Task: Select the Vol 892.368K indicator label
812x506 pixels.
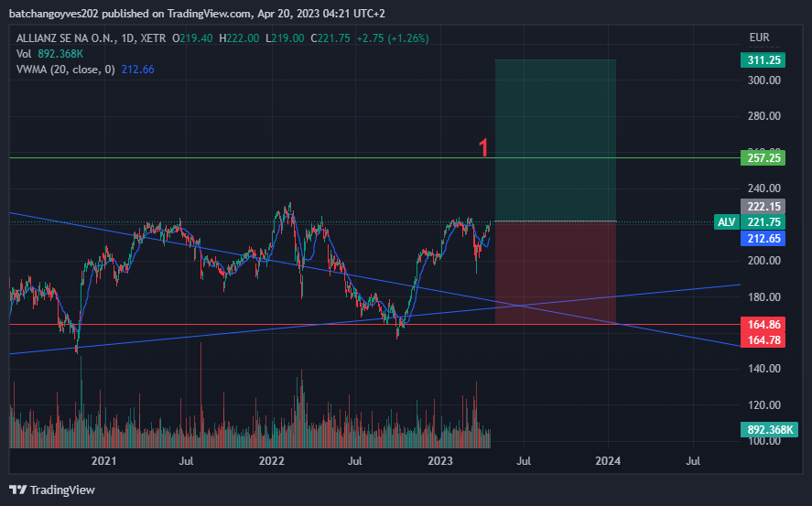Action: 49,54
